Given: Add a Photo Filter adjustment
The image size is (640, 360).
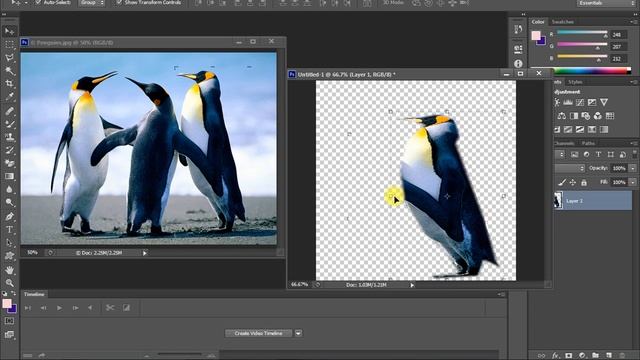Looking at the screenshot, I should (x=586, y=116).
